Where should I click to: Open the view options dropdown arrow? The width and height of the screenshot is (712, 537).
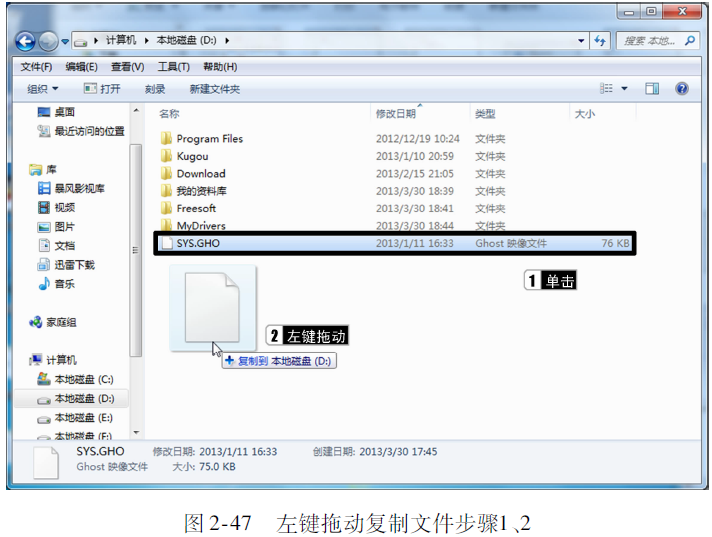click(x=624, y=88)
